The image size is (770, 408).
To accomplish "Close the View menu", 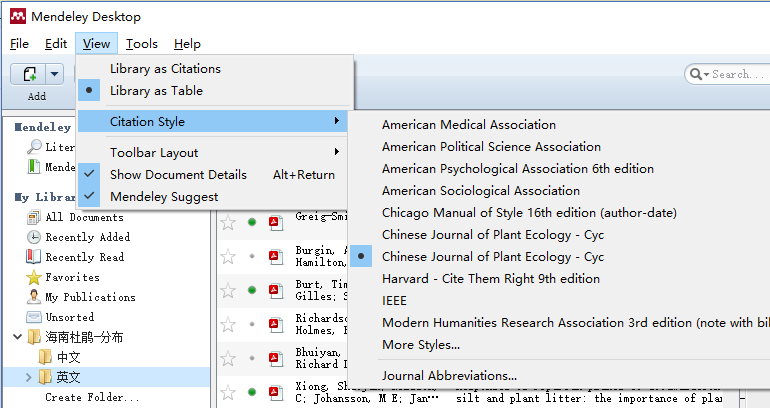I will (x=96, y=44).
